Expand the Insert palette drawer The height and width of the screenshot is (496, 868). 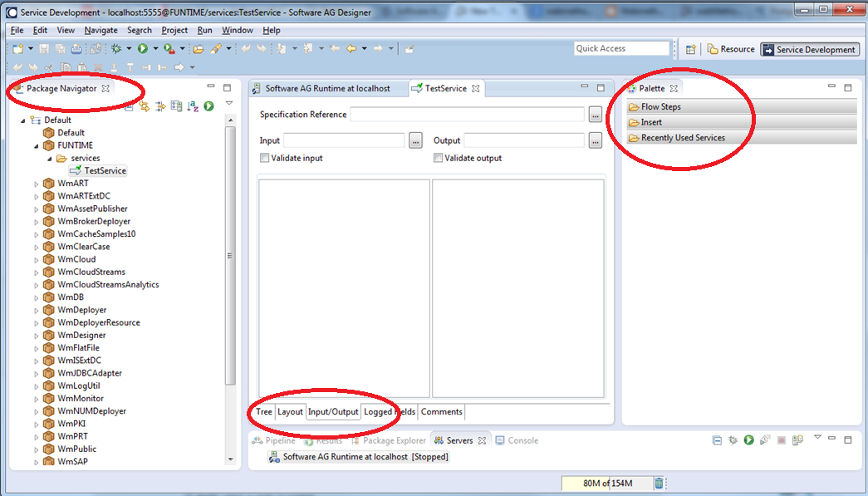(x=741, y=122)
